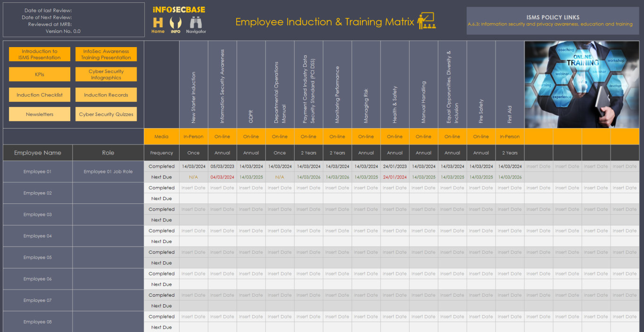Screen dimensions: 644x332
Task: Follow the A.6.3 ISMS policy link
Action: 550,24
